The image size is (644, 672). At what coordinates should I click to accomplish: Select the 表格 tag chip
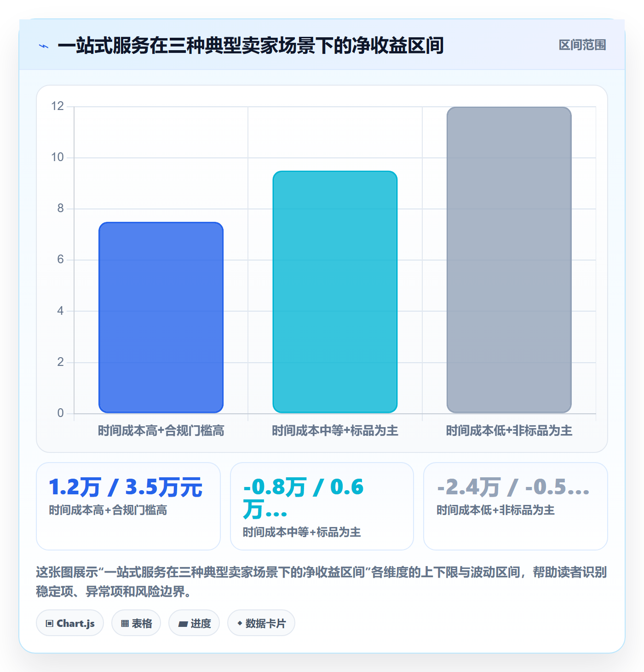[x=136, y=623]
